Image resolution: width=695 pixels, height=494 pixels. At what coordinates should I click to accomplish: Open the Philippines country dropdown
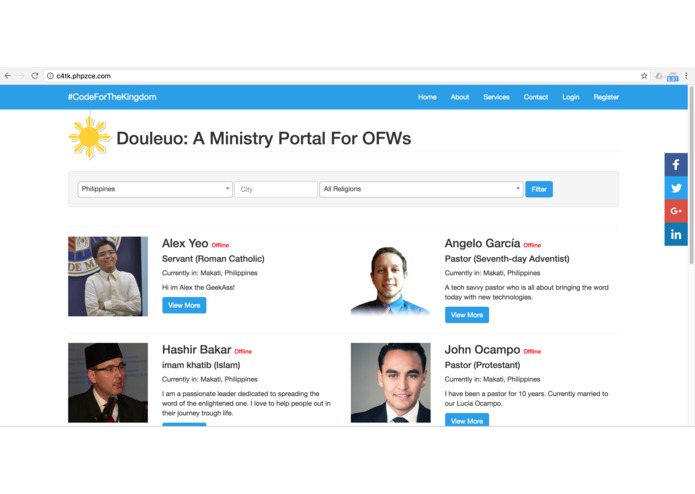155,189
